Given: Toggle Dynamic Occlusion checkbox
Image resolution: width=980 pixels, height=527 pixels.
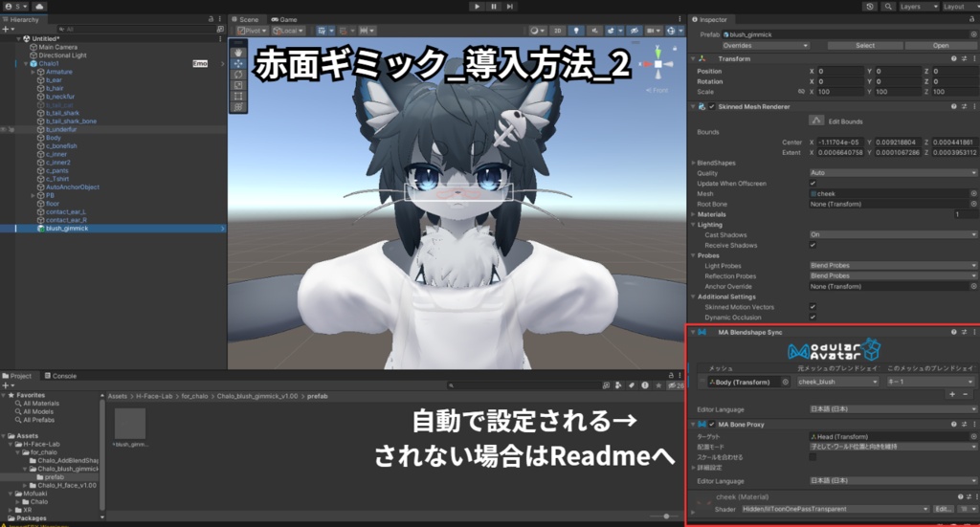Looking at the screenshot, I should tap(813, 318).
